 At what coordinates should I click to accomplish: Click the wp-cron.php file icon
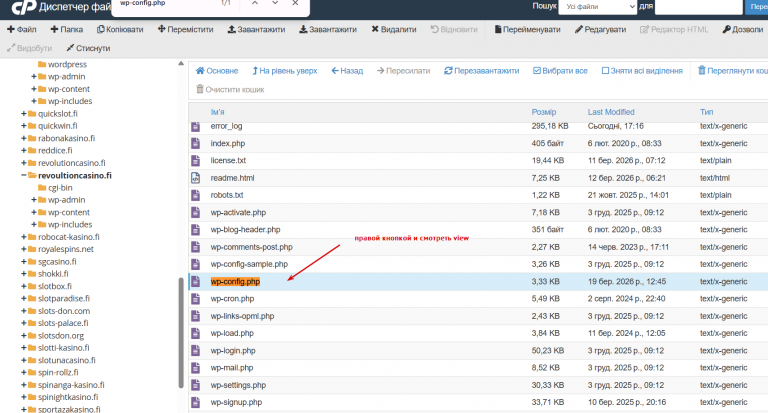[x=195, y=298]
